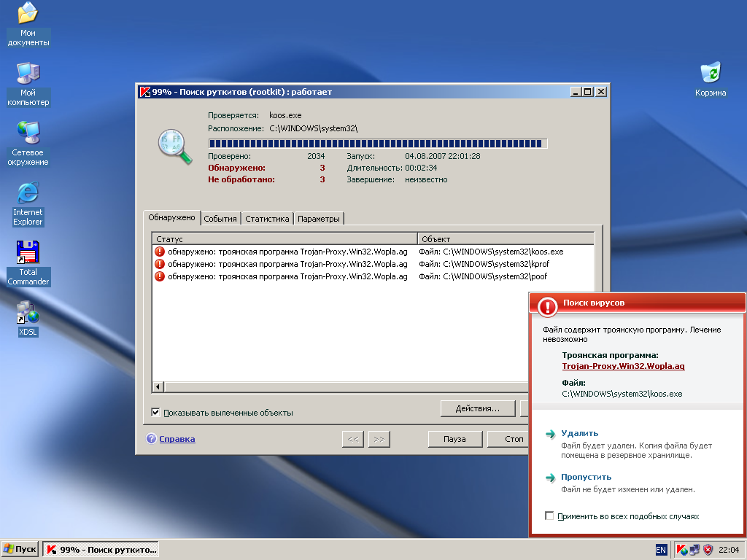Click the back << navigation button
The image size is (747, 560).
tap(353, 439)
